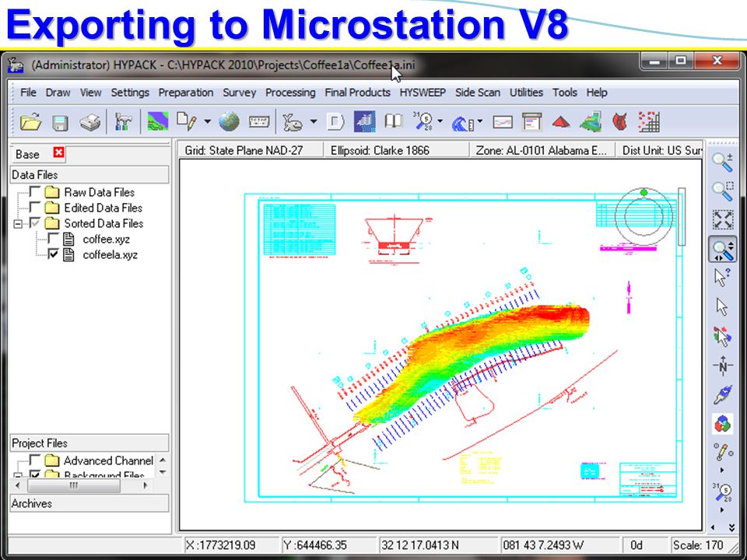
Task: Open the Processing menu
Action: click(290, 93)
